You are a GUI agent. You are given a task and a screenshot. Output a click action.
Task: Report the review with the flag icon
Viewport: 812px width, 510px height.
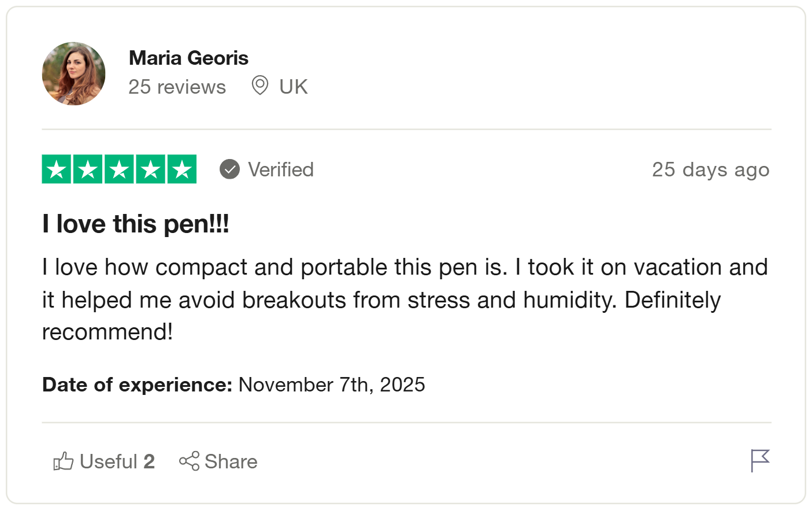(759, 461)
